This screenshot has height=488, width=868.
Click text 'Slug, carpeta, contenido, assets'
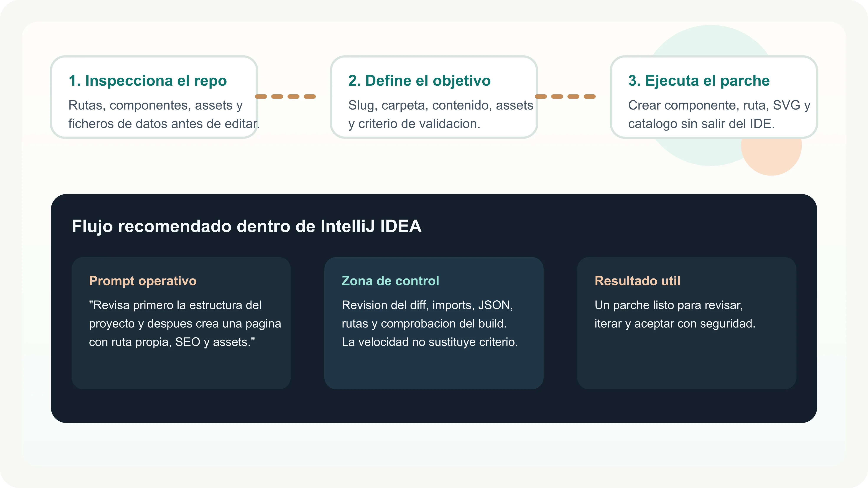click(441, 105)
